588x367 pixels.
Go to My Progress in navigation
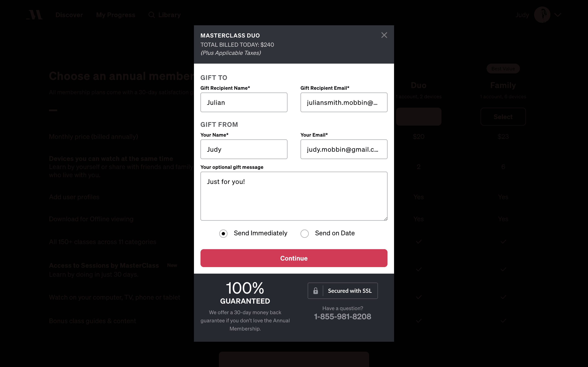(115, 15)
